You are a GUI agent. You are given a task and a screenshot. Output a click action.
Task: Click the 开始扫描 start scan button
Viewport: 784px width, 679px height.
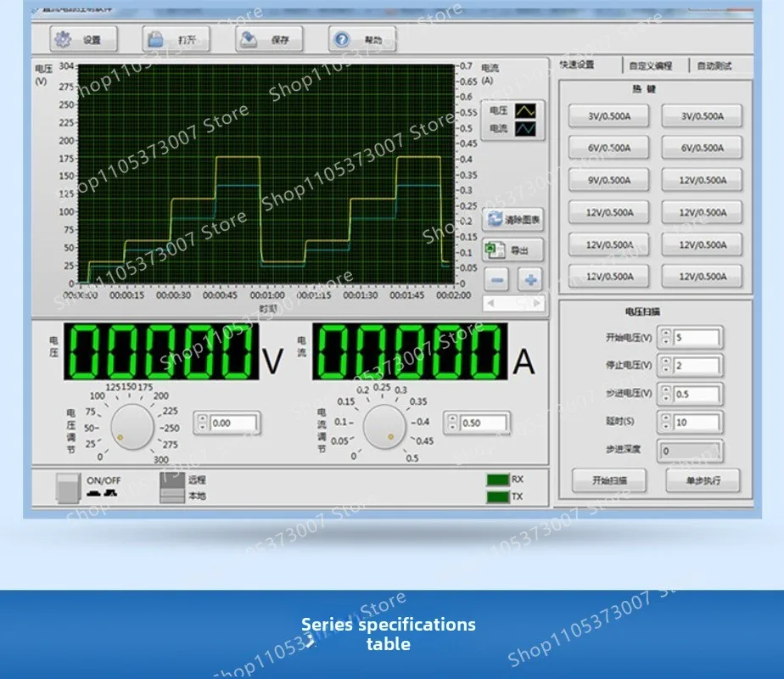pos(609,480)
